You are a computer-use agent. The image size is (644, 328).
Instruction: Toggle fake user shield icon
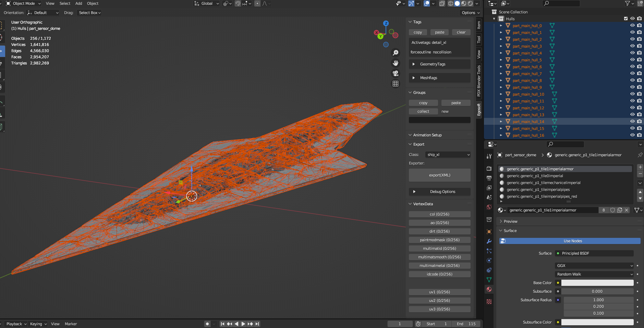pyautogui.click(x=613, y=210)
